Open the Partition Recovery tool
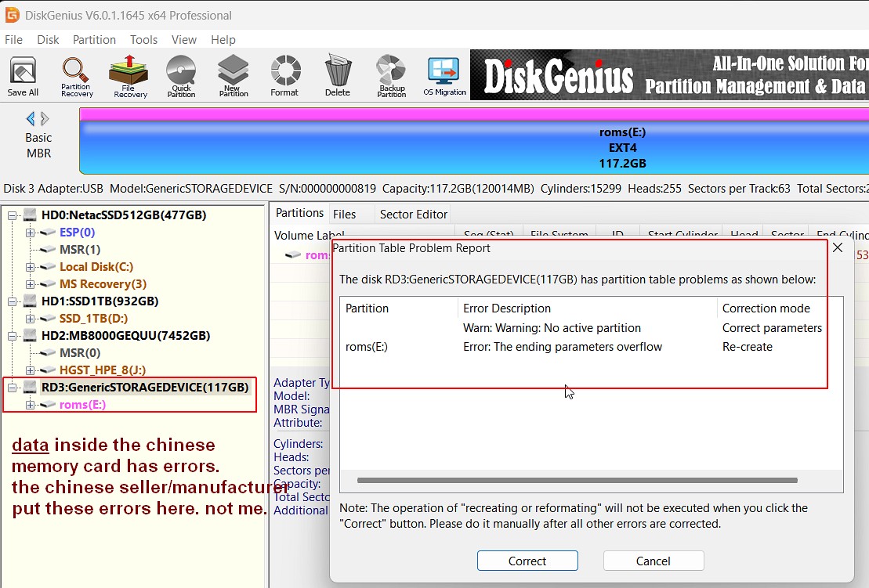 coord(77,77)
